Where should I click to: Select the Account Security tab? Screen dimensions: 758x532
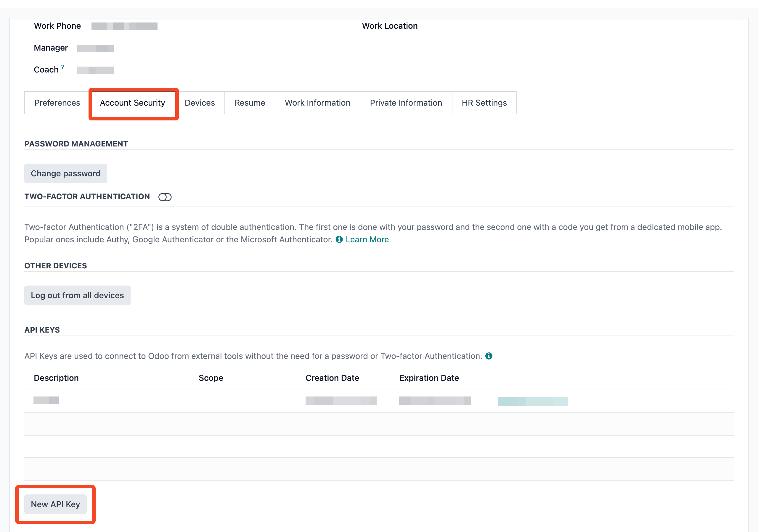click(132, 103)
